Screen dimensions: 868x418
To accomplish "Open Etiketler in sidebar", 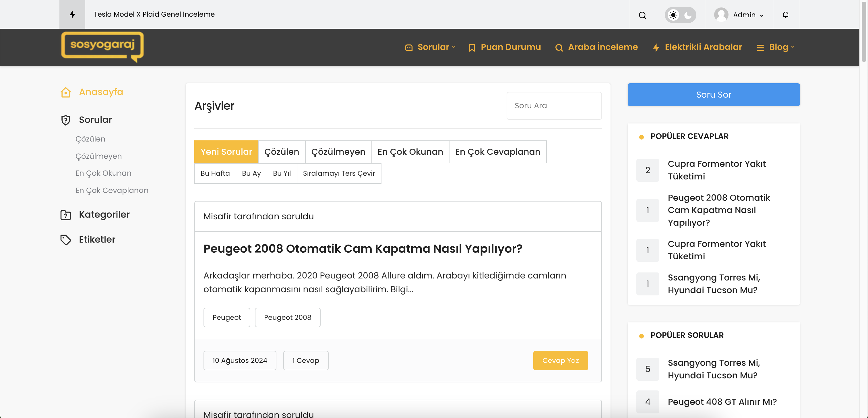I will coord(97,239).
